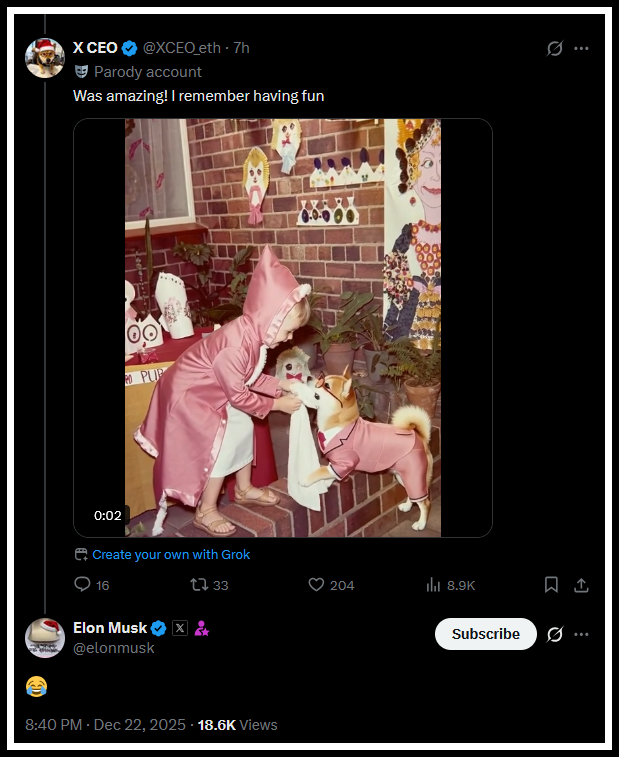This screenshot has height=757, width=619.
Task: Play the embedded video
Action: tap(283, 328)
